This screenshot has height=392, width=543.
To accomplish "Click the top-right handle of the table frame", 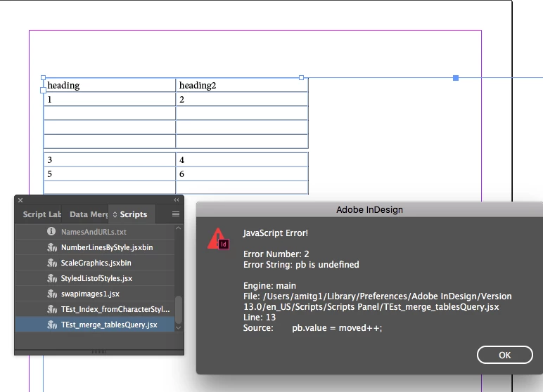I will click(x=301, y=78).
